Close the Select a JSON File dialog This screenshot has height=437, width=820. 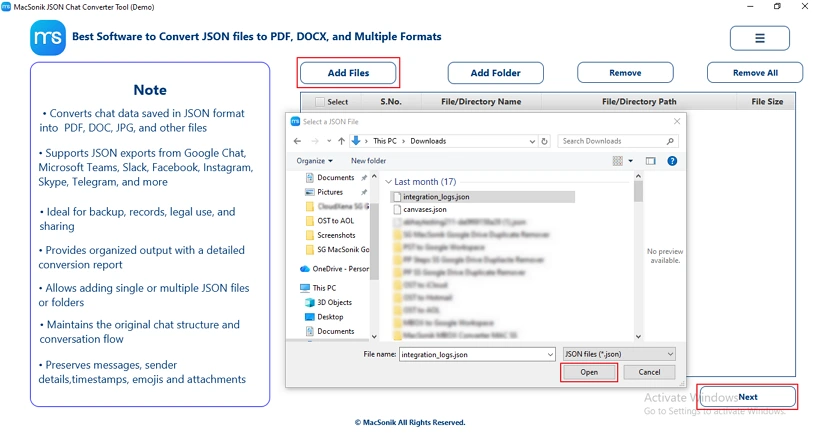point(677,121)
